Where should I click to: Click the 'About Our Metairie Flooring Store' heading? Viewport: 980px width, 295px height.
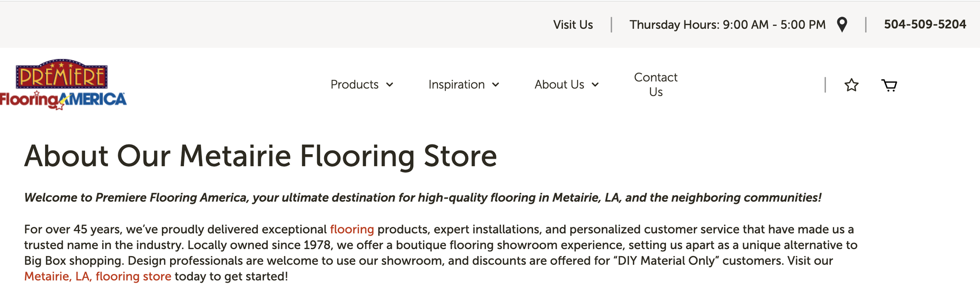pos(261,156)
